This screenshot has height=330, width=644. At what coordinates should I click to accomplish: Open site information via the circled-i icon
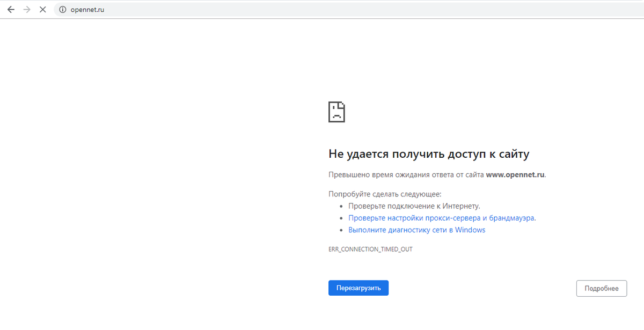click(61, 9)
